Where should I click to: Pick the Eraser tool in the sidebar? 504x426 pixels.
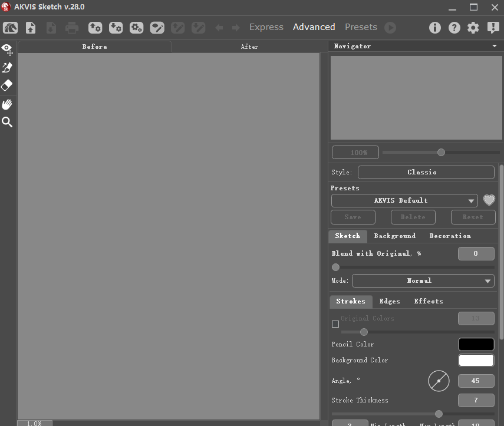pyautogui.click(x=7, y=85)
